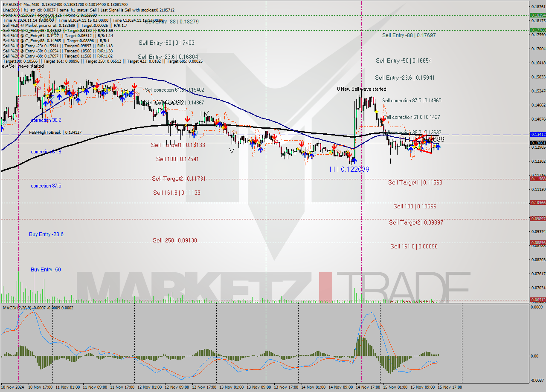The image size is (546, 392).
Task: Click the 'Sell 161.8 | 0.11139' label
Action: (177, 193)
